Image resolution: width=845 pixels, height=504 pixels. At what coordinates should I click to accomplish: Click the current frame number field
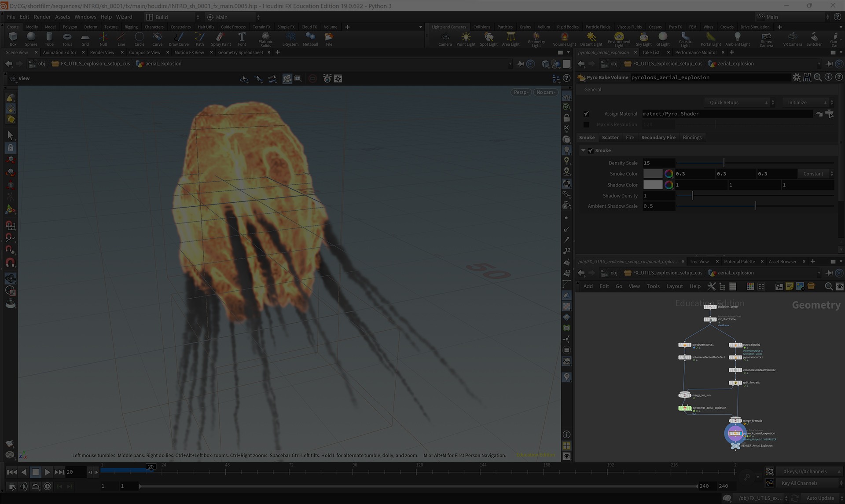tap(75, 472)
